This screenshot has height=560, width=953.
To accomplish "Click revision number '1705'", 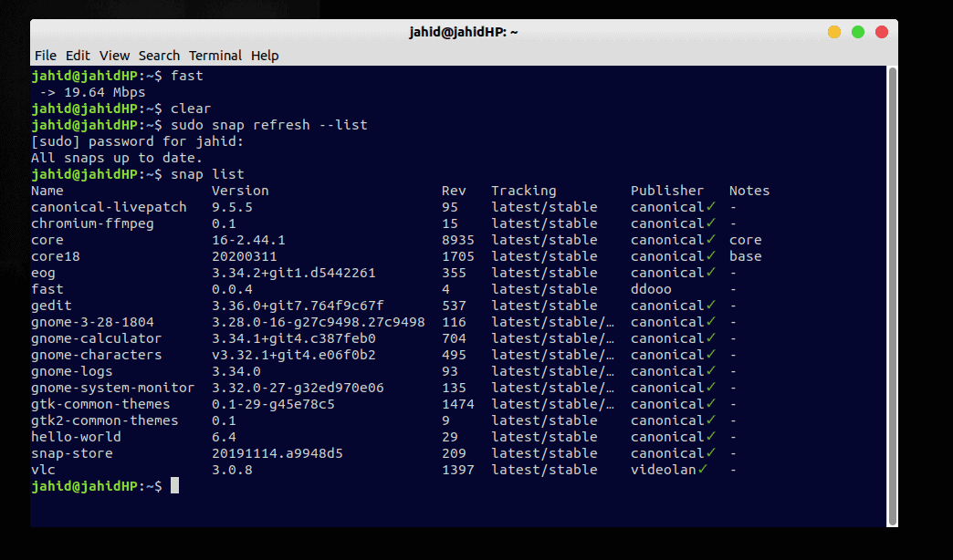I will pos(458,256).
